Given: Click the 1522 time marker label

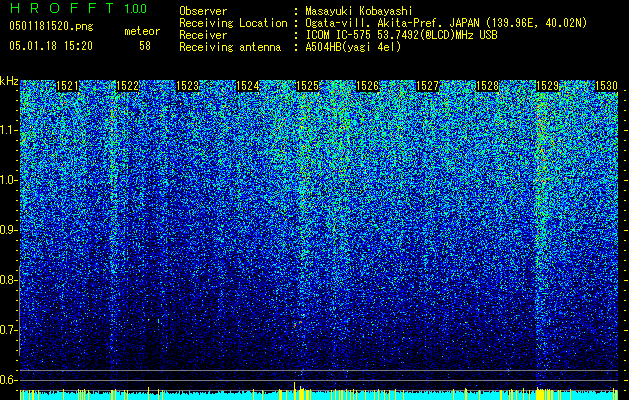Looking at the screenshot, I should click(x=128, y=86).
